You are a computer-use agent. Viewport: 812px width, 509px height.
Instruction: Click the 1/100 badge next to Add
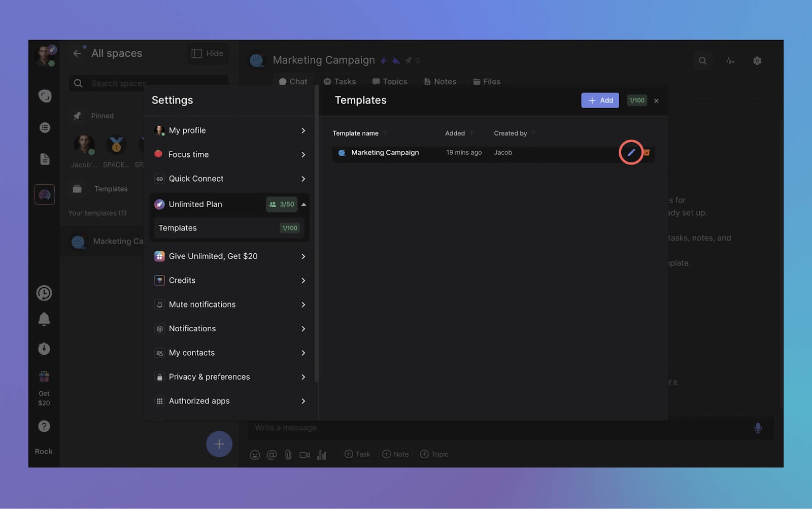[x=636, y=100]
